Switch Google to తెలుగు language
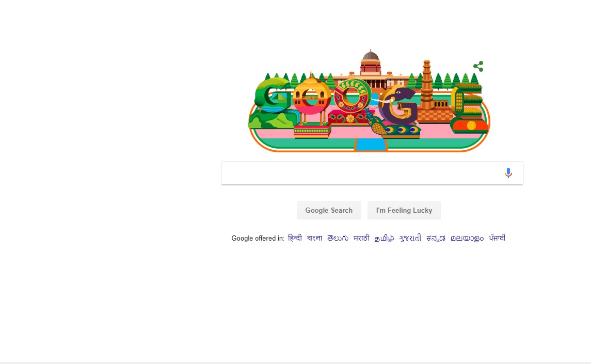 (338, 238)
